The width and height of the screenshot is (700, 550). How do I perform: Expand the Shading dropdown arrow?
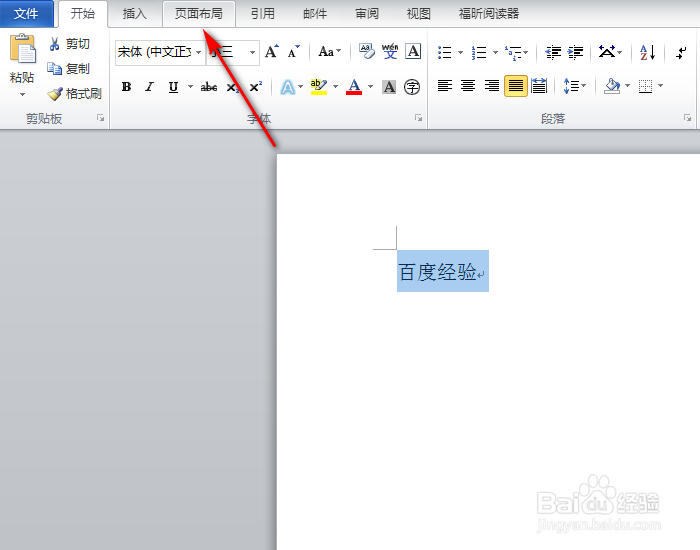[x=627, y=85]
